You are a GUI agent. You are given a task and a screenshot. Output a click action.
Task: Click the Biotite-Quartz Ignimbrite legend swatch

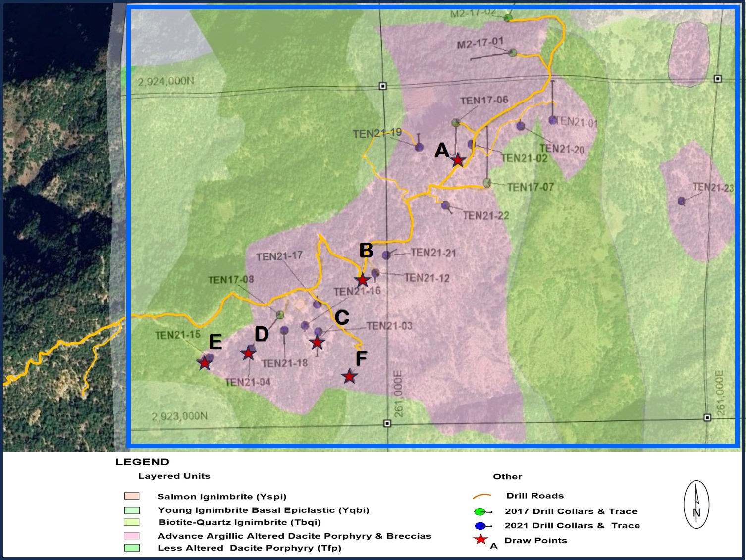click(x=132, y=522)
